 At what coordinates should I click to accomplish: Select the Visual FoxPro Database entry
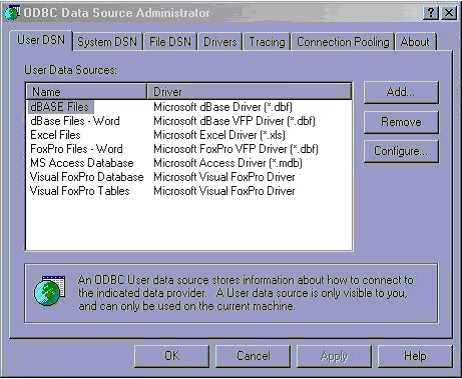click(87, 177)
